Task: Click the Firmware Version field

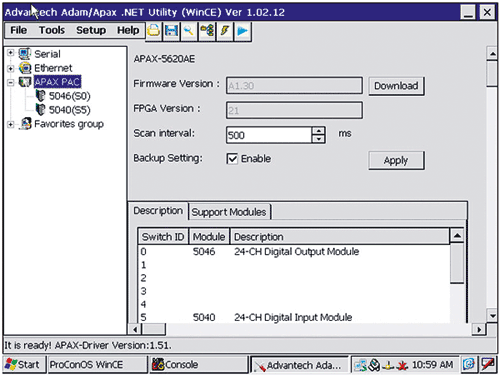Action: click(x=294, y=86)
